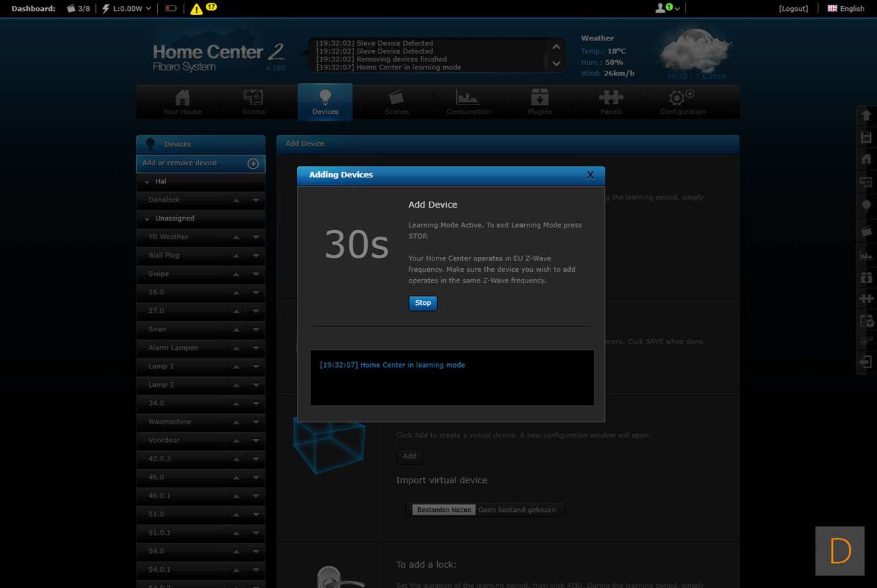Click the Home Center 2 logo
The height and width of the screenshot is (588, 877).
pyautogui.click(x=219, y=56)
